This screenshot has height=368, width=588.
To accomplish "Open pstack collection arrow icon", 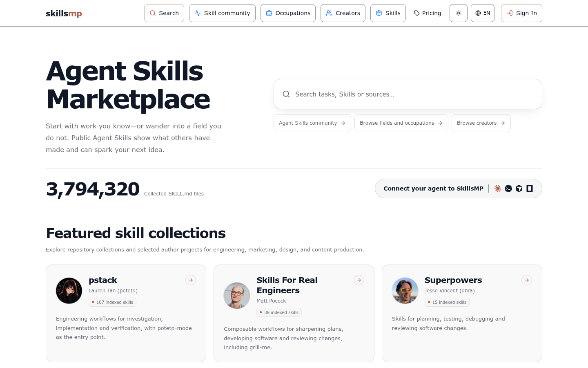I will click(x=191, y=280).
